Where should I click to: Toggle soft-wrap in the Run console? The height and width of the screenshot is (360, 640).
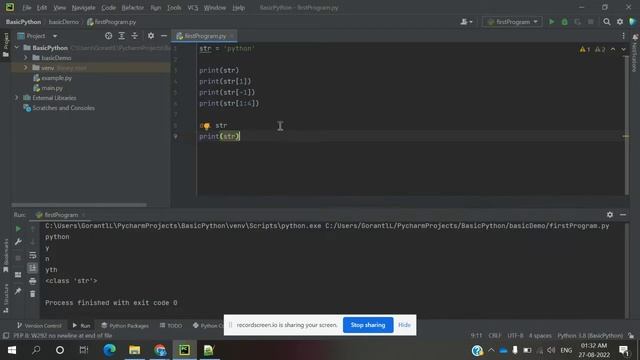[33, 255]
